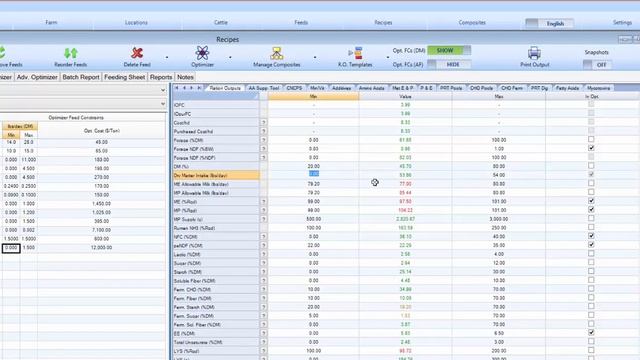Uncheck In Opt. box for NFC (%DM)
The width and height of the screenshot is (640, 360).
(591, 236)
